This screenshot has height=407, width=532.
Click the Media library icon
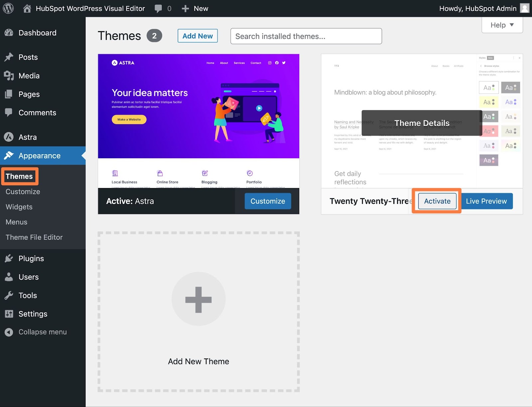(9, 76)
